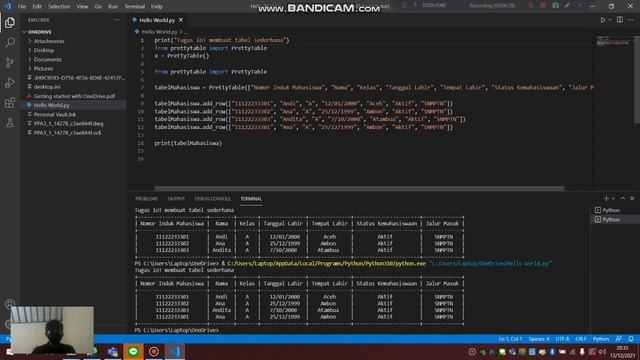Select Hello World.py in explorer tree

[51, 105]
